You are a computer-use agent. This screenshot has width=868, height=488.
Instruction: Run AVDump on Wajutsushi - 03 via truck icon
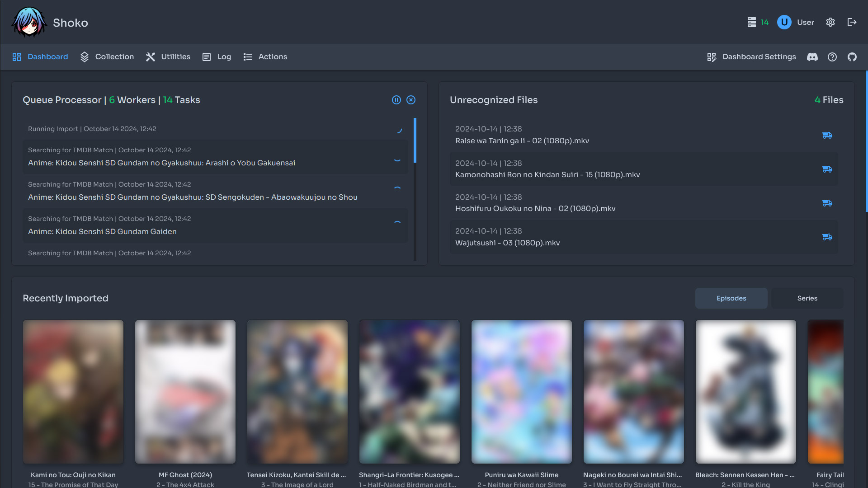pyautogui.click(x=827, y=237)
